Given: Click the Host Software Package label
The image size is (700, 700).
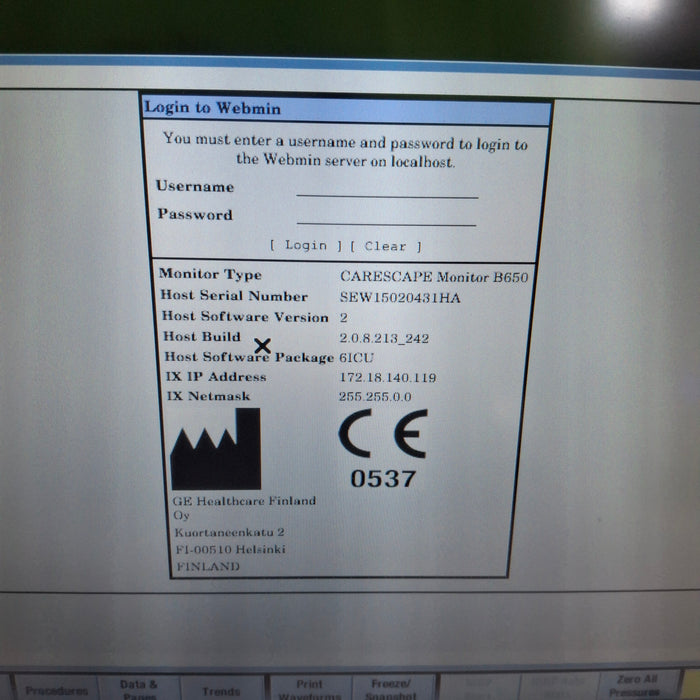Looking at the screenshot, I should pos(249,357).
